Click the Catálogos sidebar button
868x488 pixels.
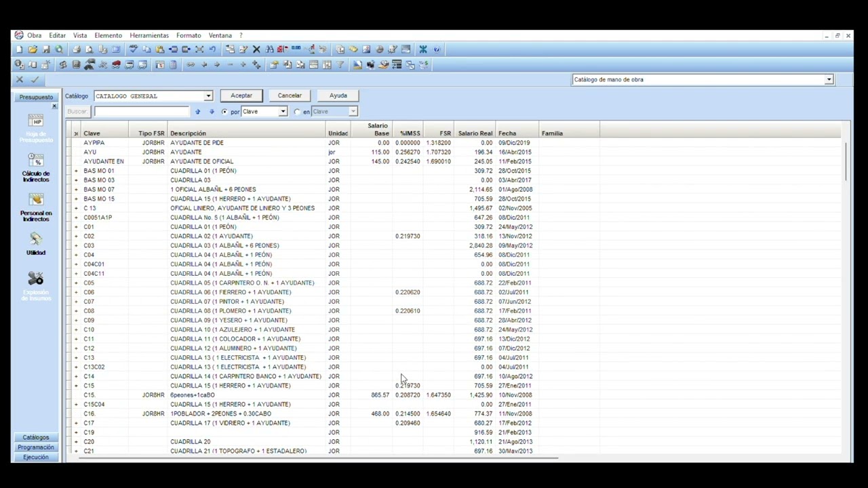(36, 438)
